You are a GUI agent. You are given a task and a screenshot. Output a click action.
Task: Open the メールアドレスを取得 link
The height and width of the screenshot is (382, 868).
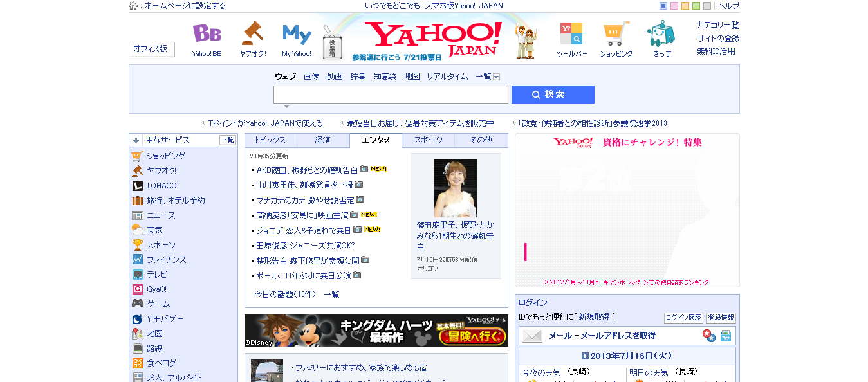(x=618, y=336)
